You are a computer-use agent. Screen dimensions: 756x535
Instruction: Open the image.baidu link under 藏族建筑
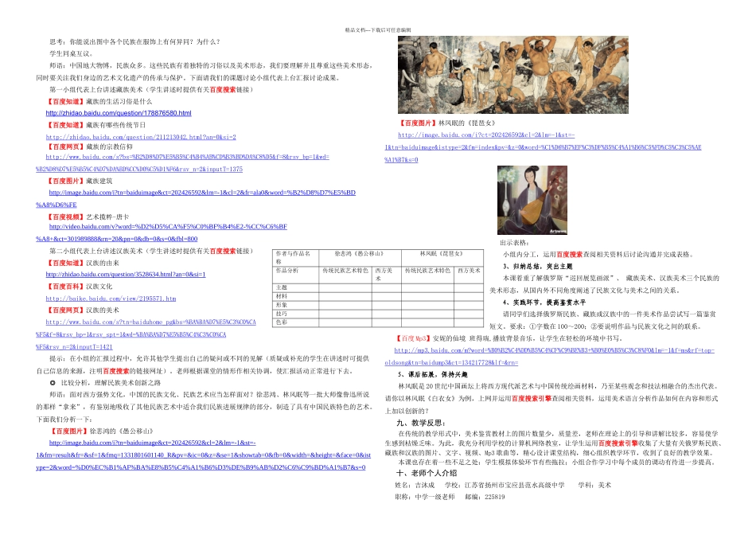click(x=196, y=198)
